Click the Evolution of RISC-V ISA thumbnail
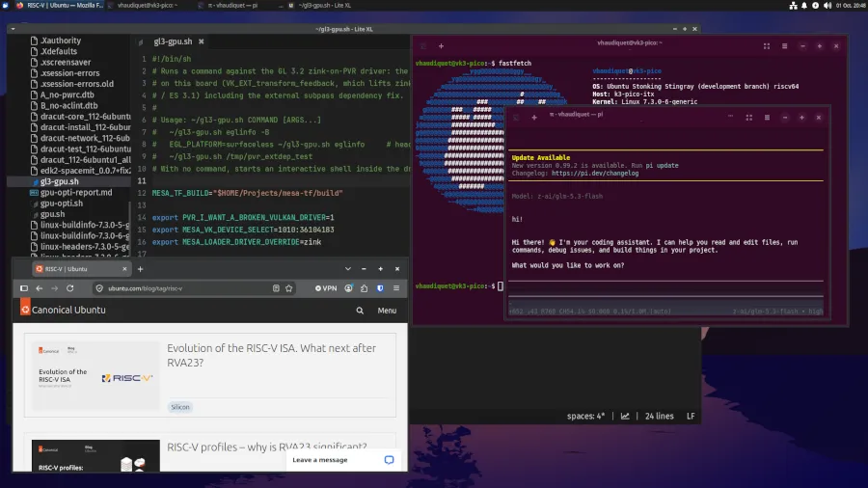The height and width of the screenshot is (488, 868). [95, 376]
